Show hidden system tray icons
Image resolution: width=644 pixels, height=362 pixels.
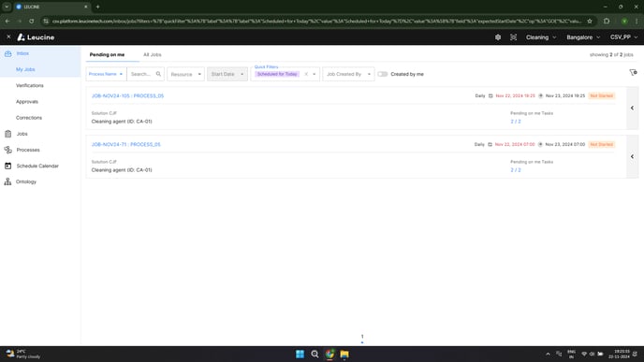[x=548, y=354]
